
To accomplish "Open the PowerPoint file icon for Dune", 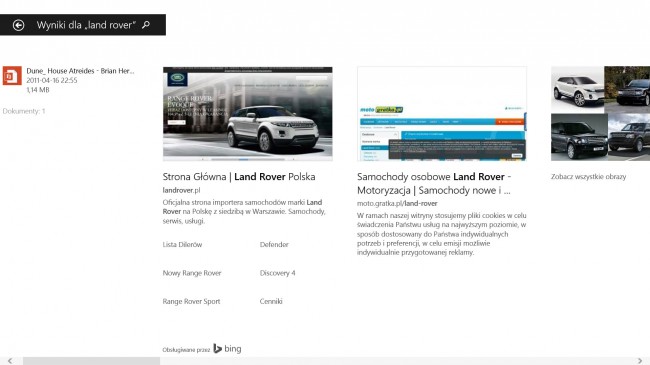I will pos(12,75).
